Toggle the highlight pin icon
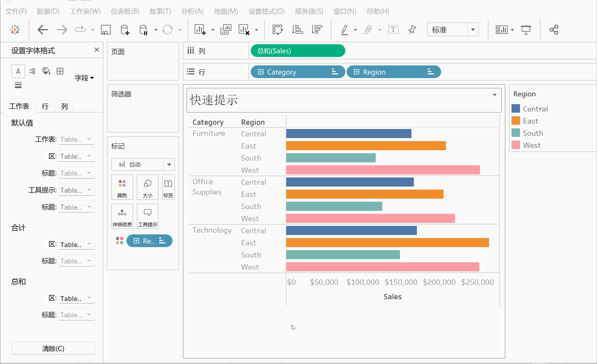Screen dimensions: 597x364 [412, 29]
